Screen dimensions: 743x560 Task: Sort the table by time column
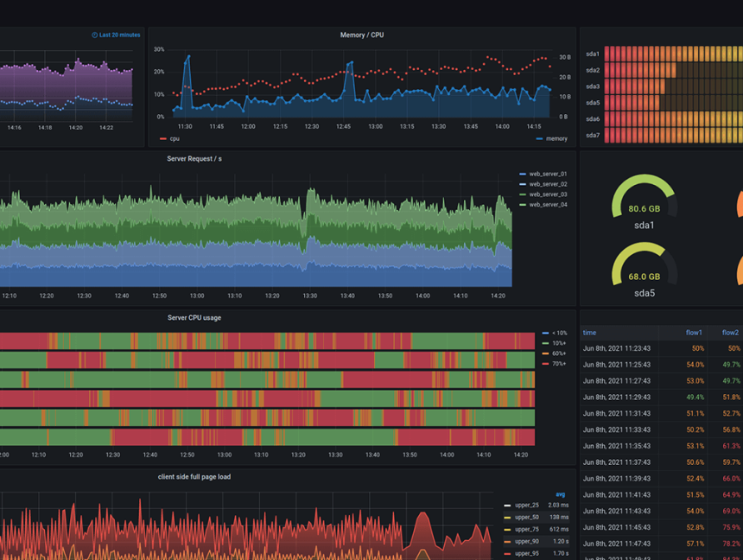pos(589,333)
